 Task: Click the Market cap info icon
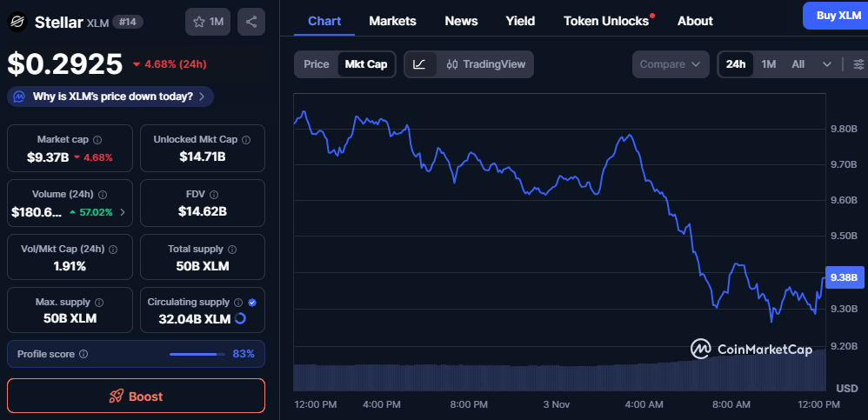point(97,140)
